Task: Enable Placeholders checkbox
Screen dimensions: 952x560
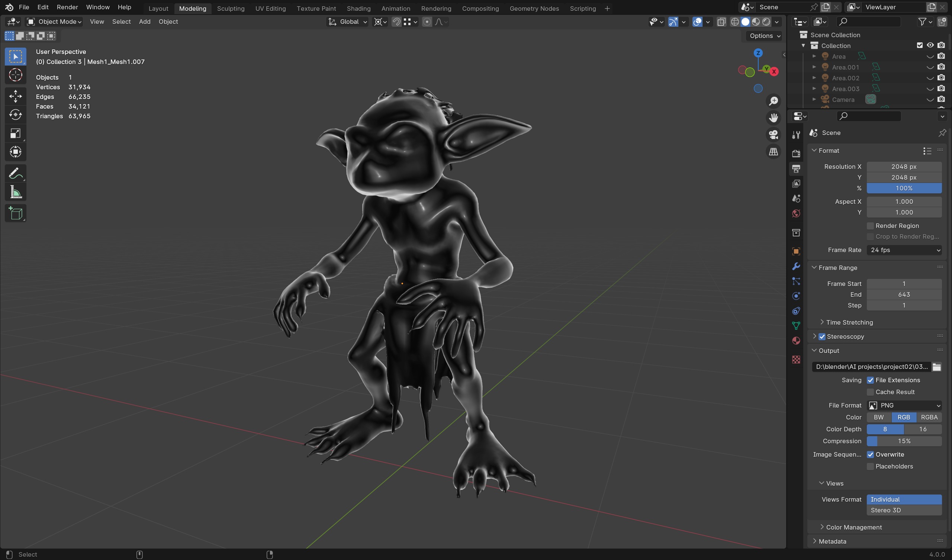Action: click(870, 466)
